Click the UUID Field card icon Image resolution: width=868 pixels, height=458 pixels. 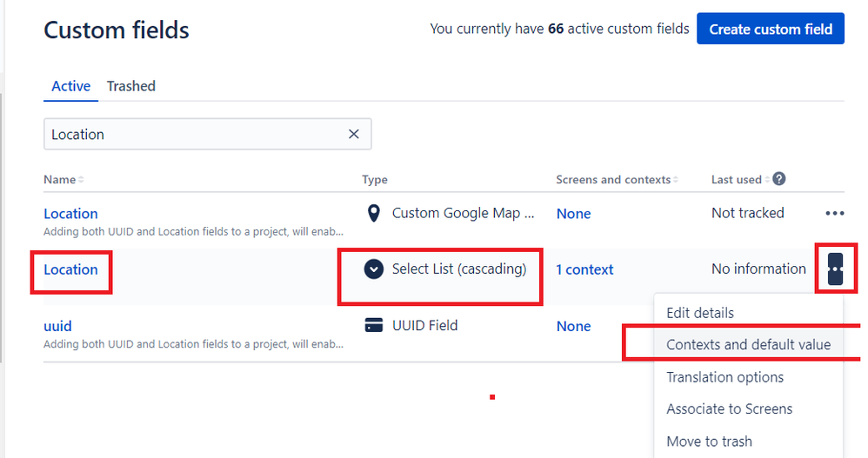374,325
